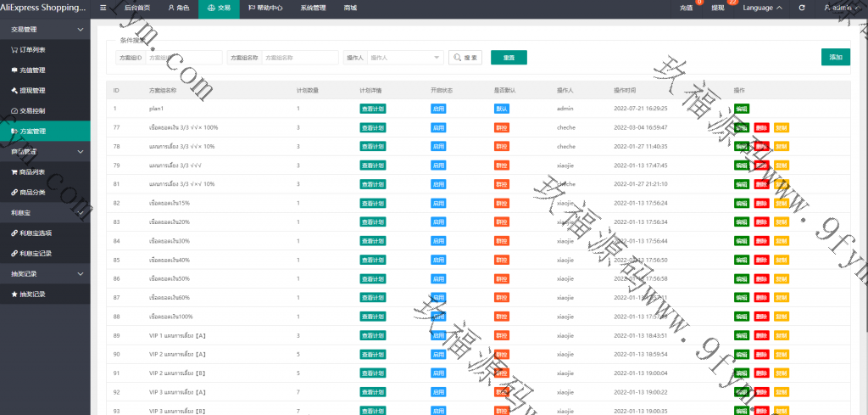Go to 提现管理 in the sidebar

click(x=32, y=90)
